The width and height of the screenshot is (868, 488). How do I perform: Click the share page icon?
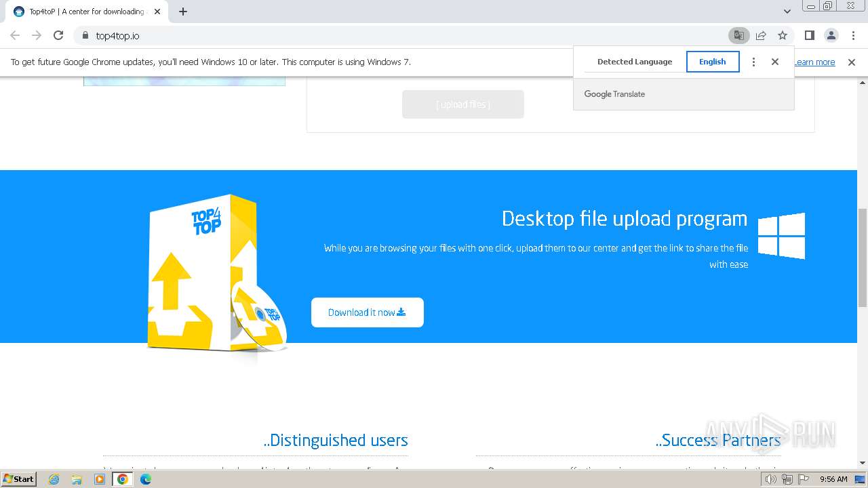761,35
